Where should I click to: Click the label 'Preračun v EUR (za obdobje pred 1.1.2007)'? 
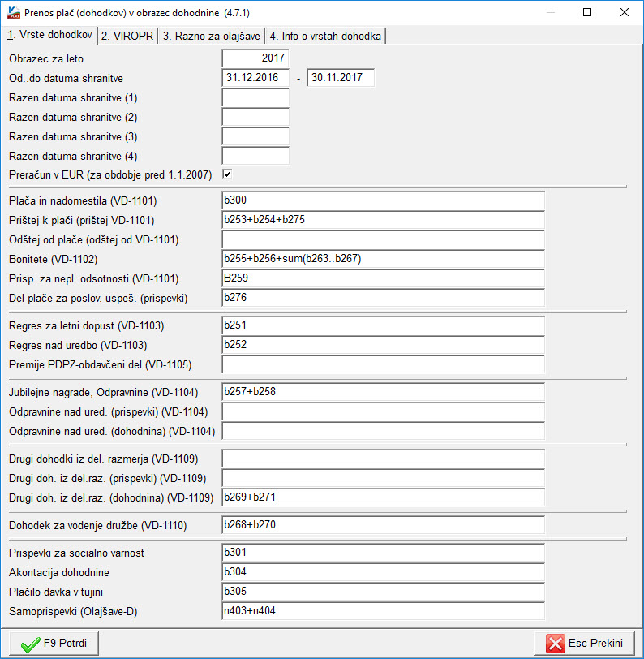[110, 174]
